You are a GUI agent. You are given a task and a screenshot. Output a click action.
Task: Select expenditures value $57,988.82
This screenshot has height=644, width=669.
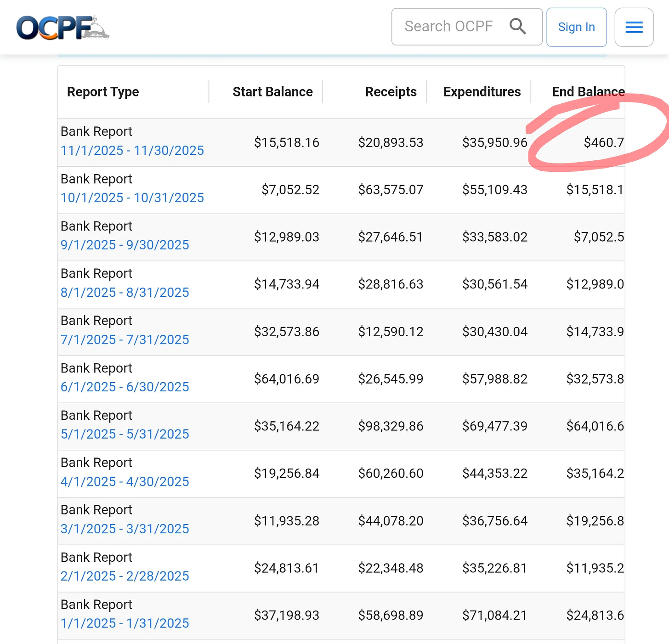(495, 379)
